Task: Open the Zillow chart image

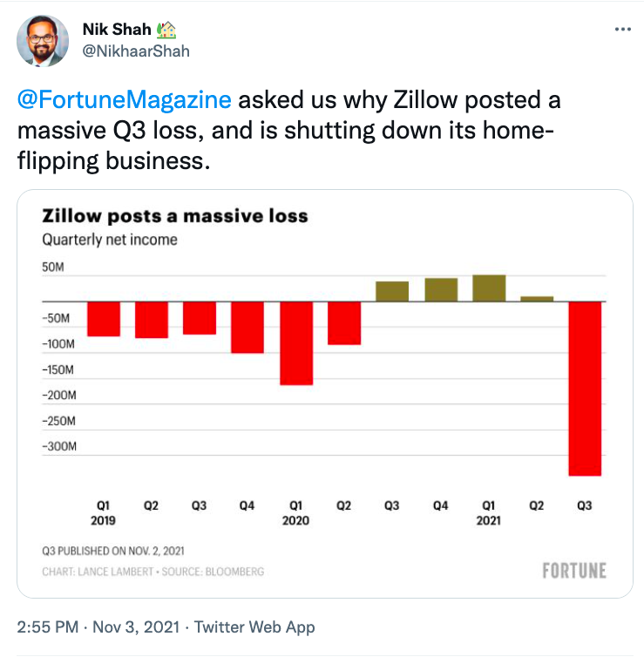Action: (324, 393)
